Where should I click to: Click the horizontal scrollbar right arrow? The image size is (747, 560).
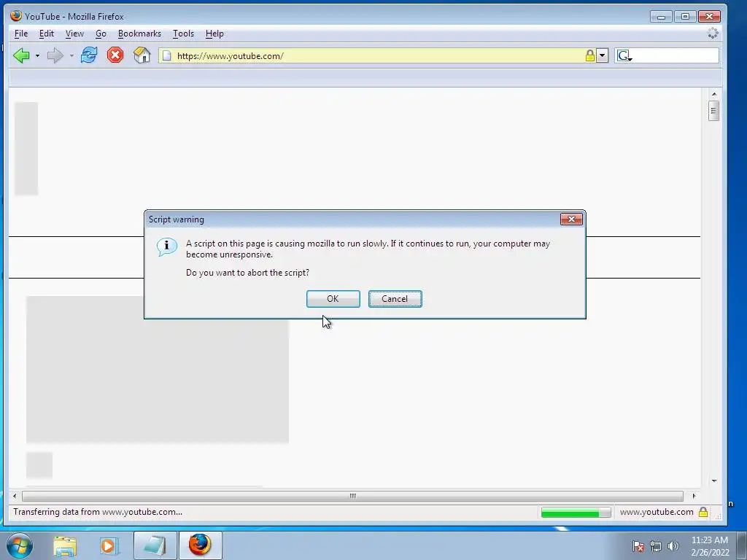pyautogui.click(x=694, y=496)
